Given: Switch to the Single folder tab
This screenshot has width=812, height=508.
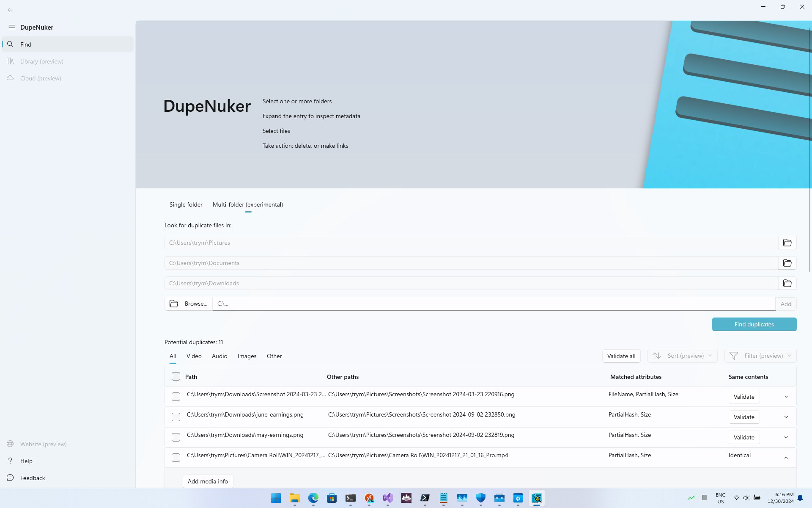Looking at the screenshot, I should point(186,204).
